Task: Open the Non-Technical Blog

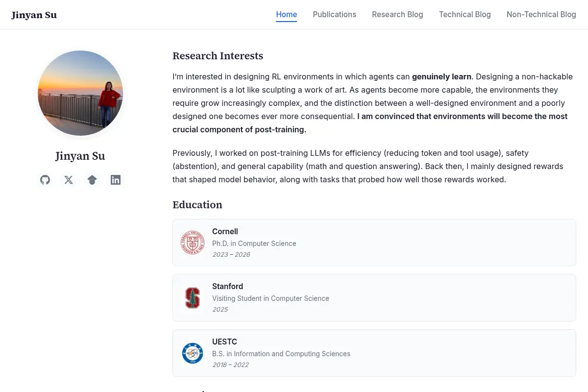Action: point(541,15)
